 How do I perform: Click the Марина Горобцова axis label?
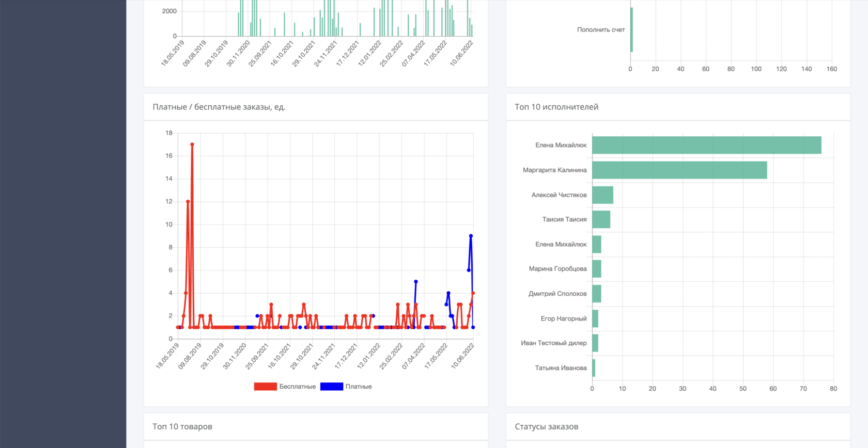[558, 269]
